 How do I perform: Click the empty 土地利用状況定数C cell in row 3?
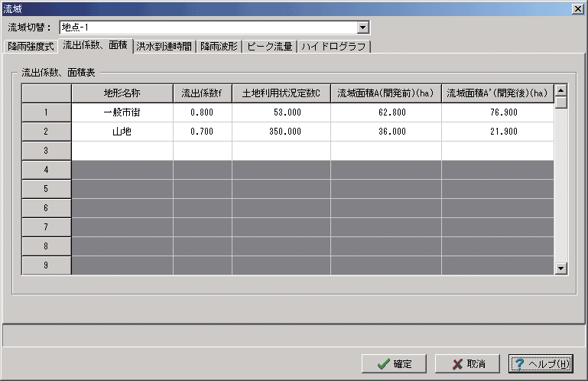pyautogui.click(x=281, y=151)
